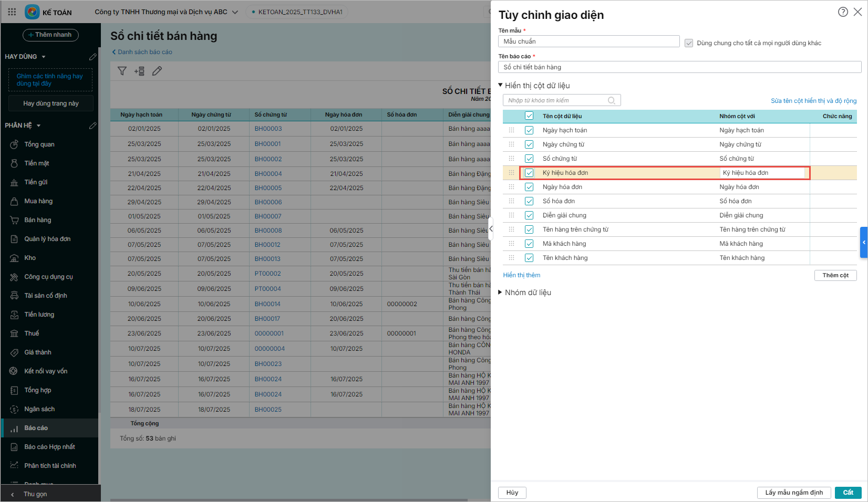Click the help question mark icon
Viewport: 868px width, 502px height.
tap(843, 12)
